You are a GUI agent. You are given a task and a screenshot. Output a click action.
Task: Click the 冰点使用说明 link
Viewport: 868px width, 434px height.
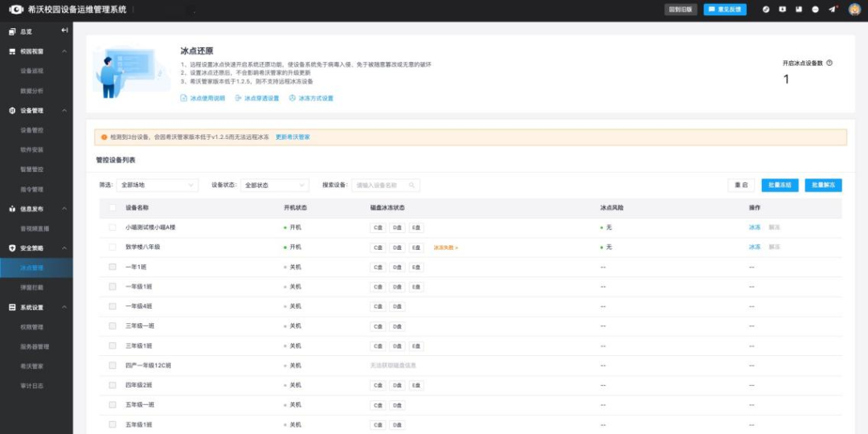203,98
